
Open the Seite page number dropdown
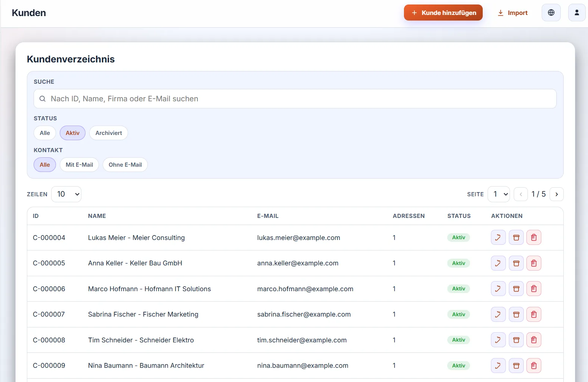coord(499,194)
